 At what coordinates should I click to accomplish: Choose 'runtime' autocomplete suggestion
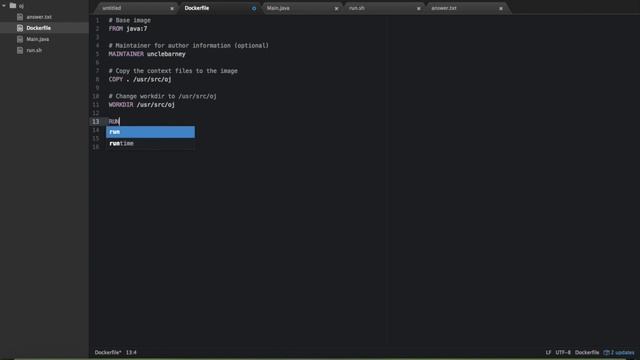pos(151,144)
